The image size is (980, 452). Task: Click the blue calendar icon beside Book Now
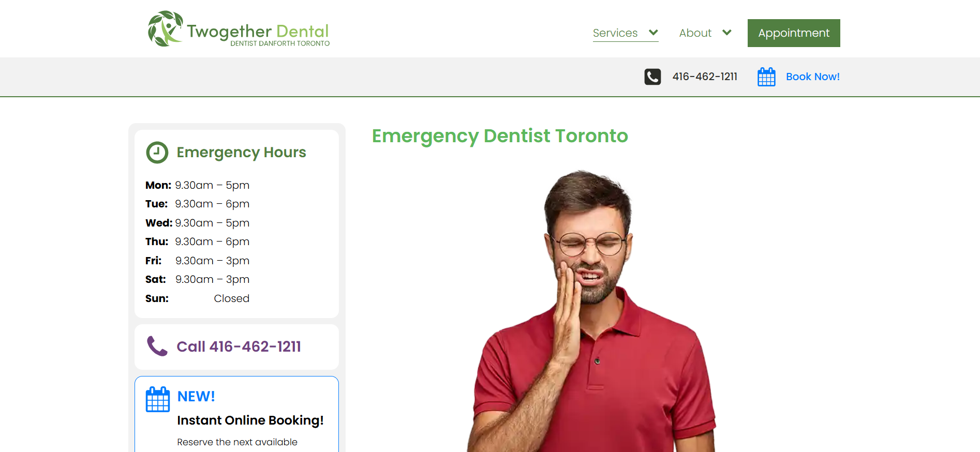[x=766, y=77]
